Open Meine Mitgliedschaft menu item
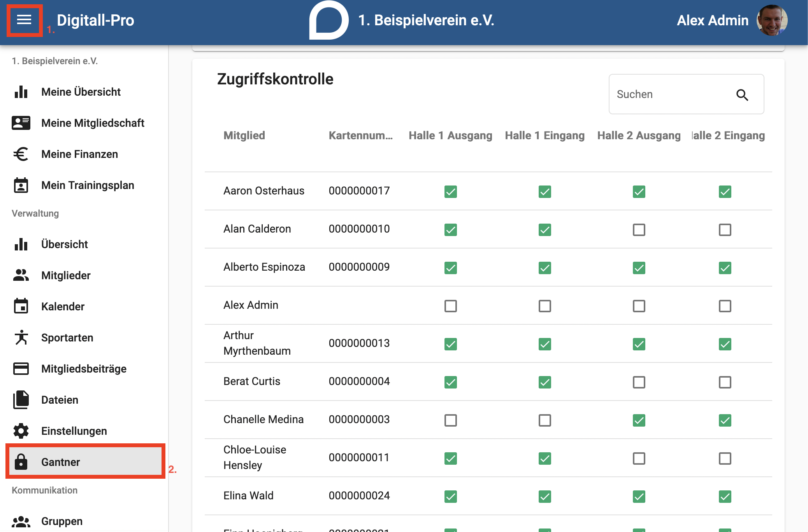808x532 pixels. click(84, 123)
